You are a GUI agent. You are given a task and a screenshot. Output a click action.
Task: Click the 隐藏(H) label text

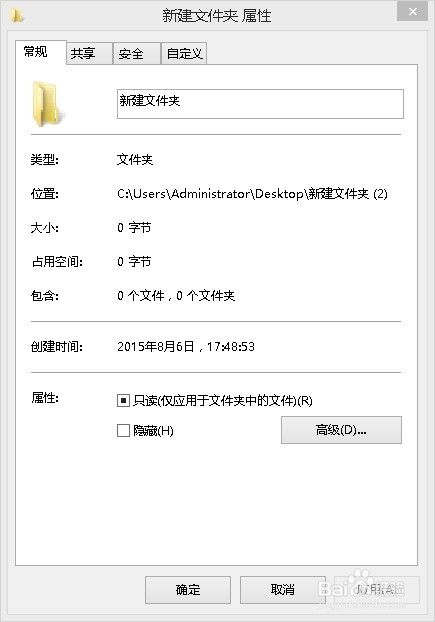153,430
